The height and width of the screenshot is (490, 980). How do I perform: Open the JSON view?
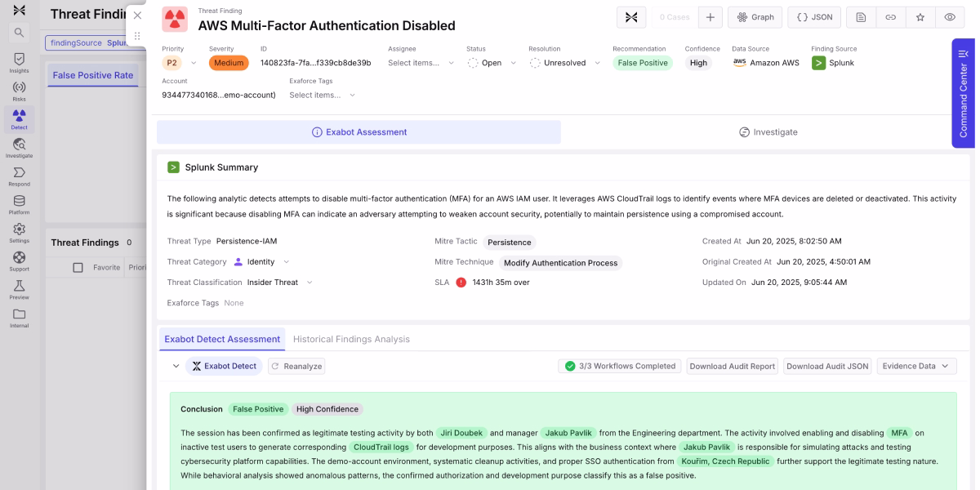click(x=814, y=17)
